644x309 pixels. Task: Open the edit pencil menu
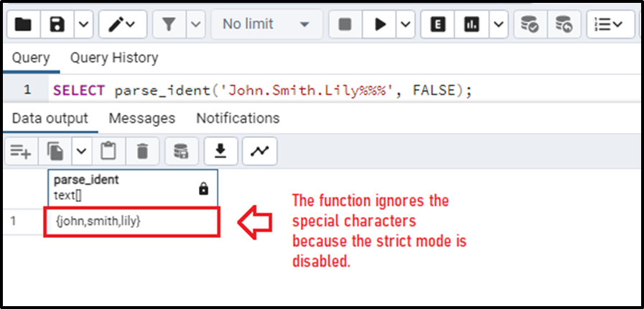click(x=122, y=24)
